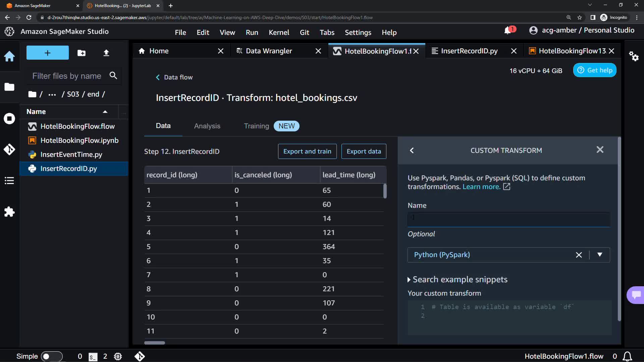Click the horizontal table scrollbar

(x=155, y=343)
